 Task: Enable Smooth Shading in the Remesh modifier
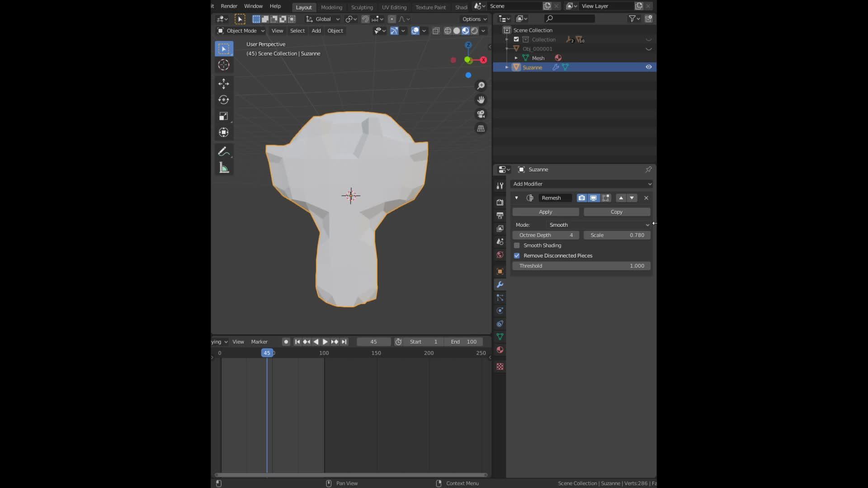coord(517,245)
